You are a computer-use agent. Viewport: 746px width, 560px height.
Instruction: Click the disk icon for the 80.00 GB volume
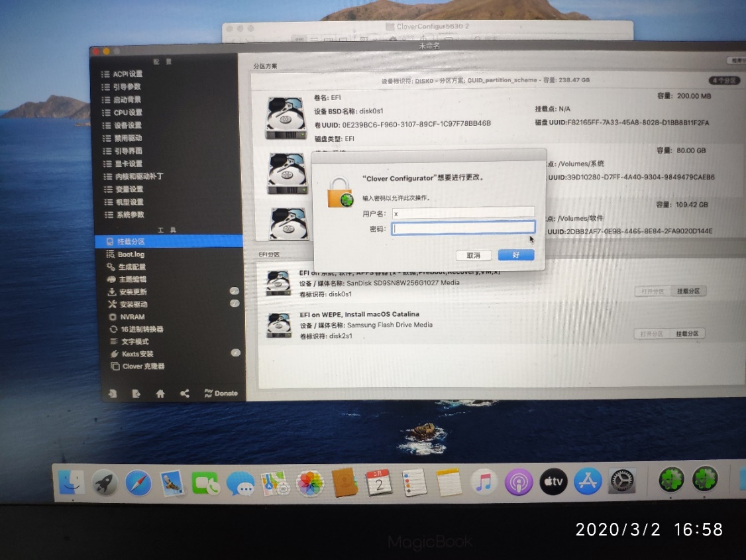pyautogui.click(x=287, y=173)
